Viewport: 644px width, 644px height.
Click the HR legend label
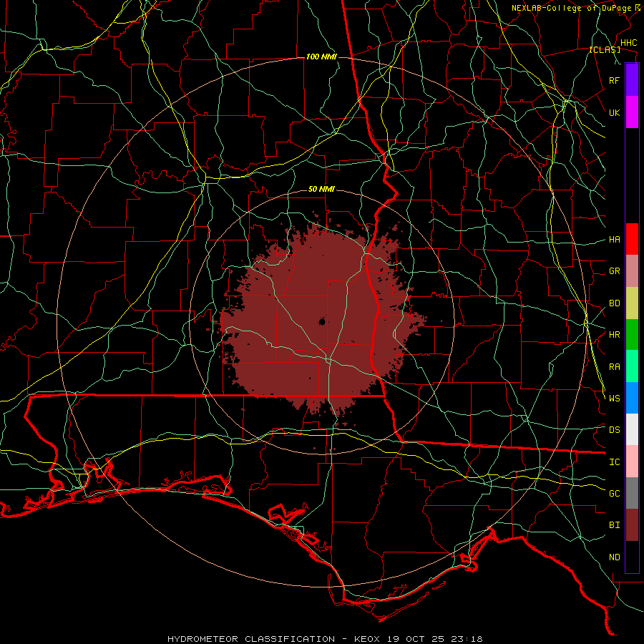(614, 335)
